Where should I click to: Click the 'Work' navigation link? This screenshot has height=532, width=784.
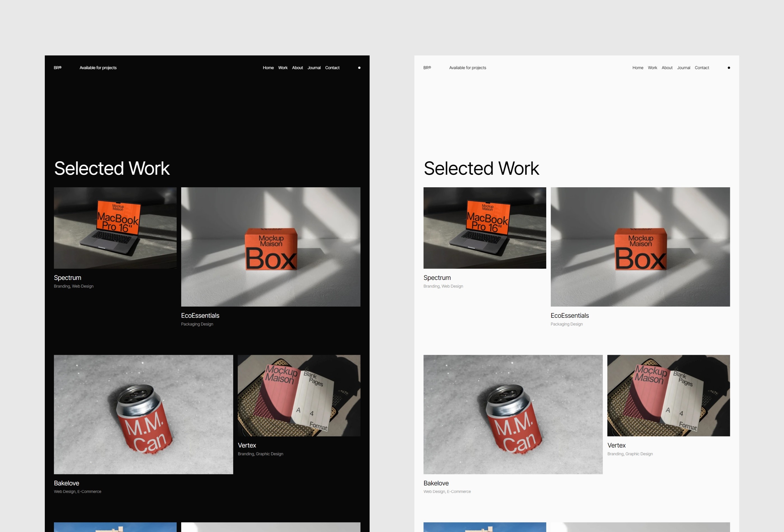tap(283, 67)
